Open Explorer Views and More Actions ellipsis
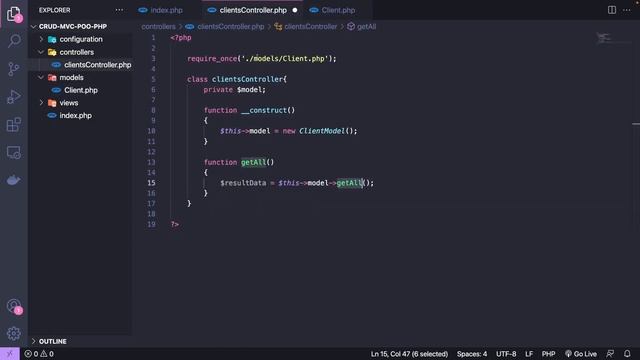640x360 pixels. tap(119, 10)
